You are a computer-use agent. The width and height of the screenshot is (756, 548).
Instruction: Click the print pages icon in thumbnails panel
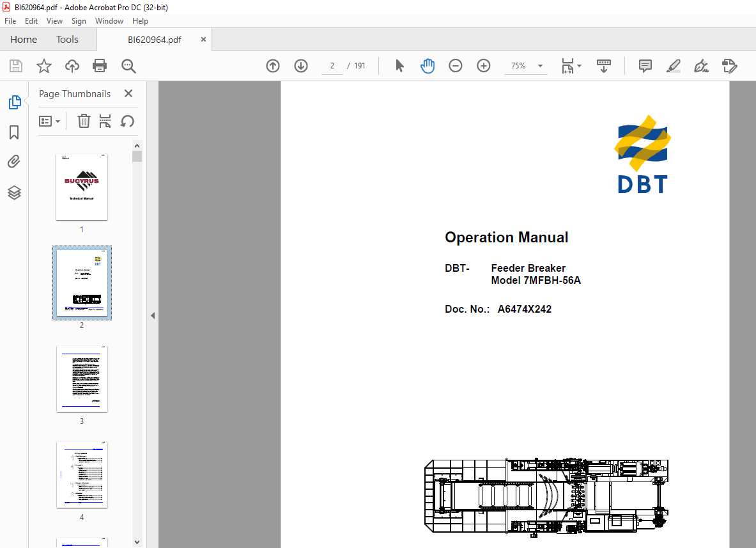pos(105,121)
